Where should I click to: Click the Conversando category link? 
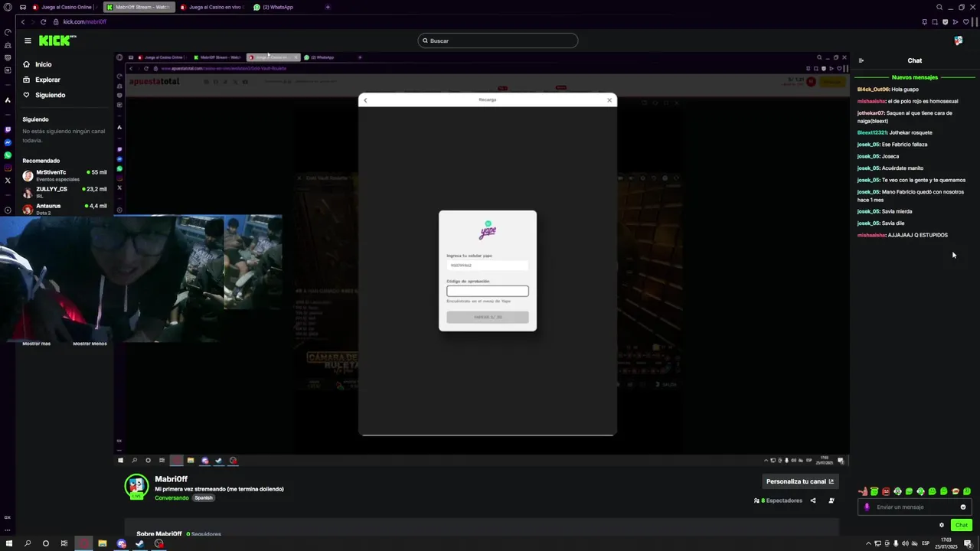171,497
